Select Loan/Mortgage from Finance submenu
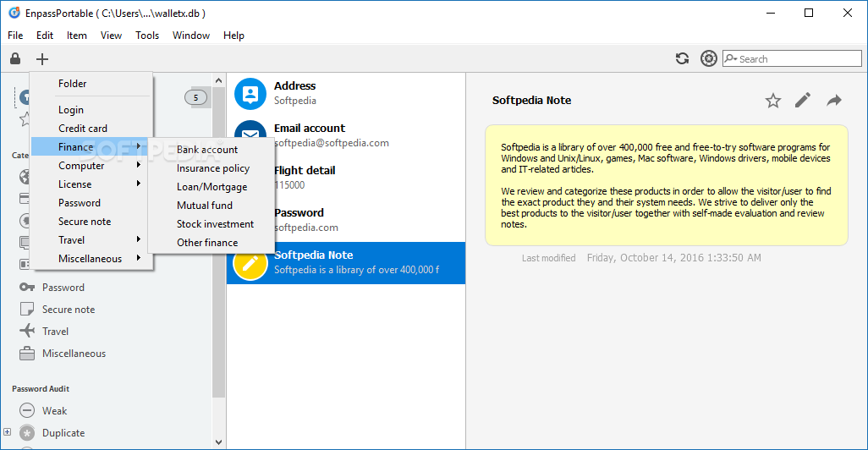 (x=212, y=187)
